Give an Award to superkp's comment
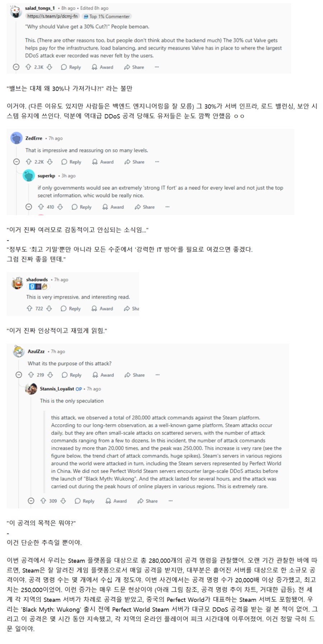 coord(114,207)
